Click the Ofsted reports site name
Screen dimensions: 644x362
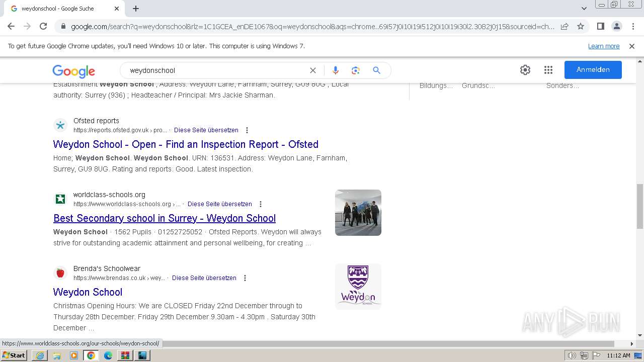(96, 121)
